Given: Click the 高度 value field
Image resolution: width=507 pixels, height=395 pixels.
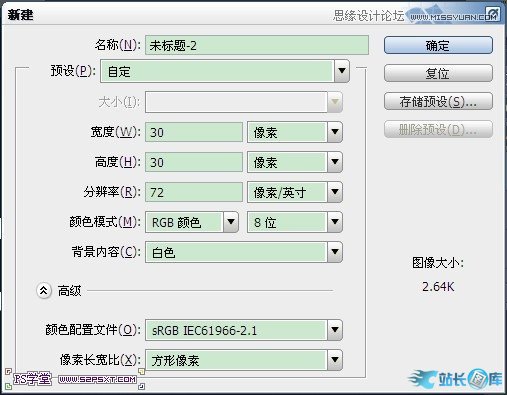Looking at the screenshot, I should tap(194, 162).
